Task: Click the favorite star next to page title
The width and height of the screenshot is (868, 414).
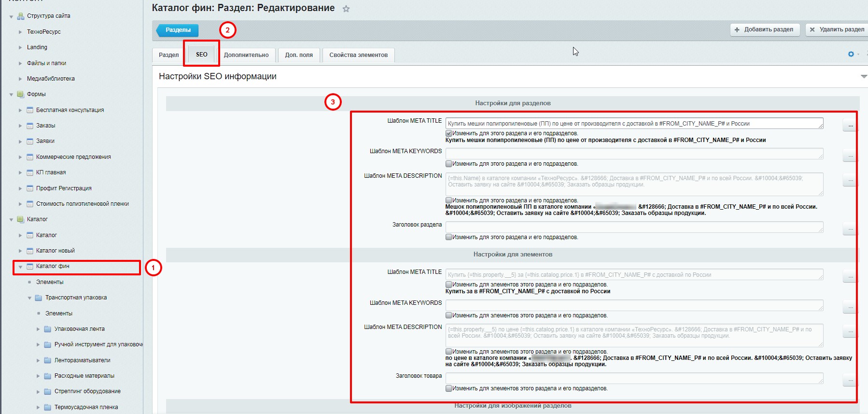Action: (x=346, y=9)
